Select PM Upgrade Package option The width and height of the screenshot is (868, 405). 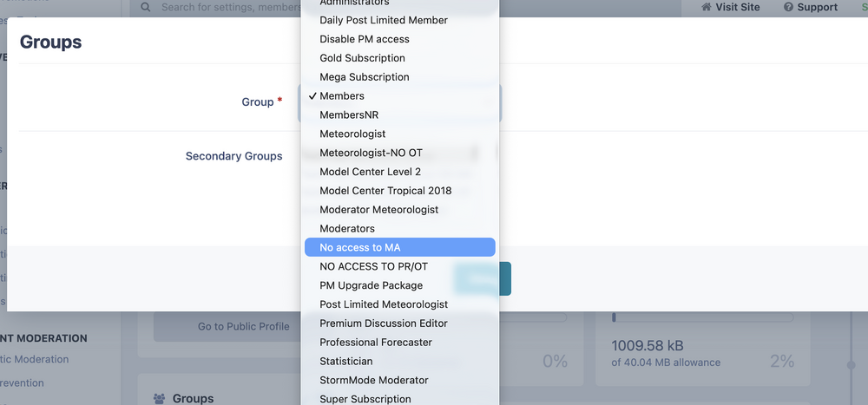click(x=371, y=285)
